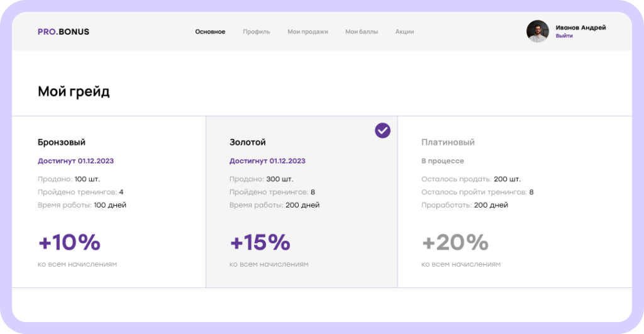Click the purple checkmark on Золотой card
This screenshot has height=334, width=644.
click(382, 130)
